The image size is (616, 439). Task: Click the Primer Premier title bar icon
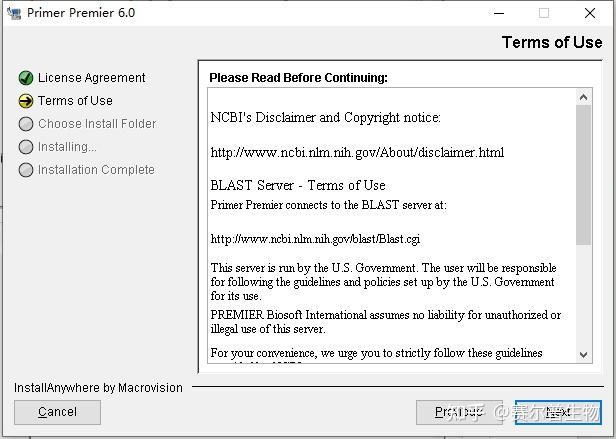[14, 13]
